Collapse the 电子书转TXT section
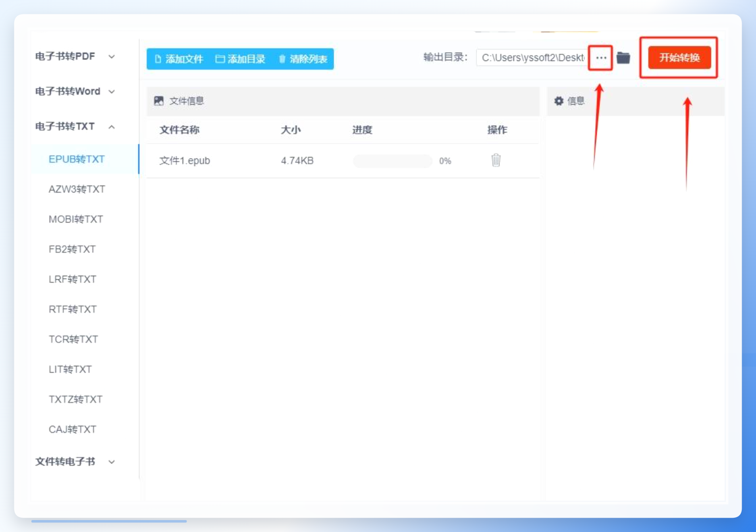The height and width of the screenshot is (532, 756). tap(75, 126)
